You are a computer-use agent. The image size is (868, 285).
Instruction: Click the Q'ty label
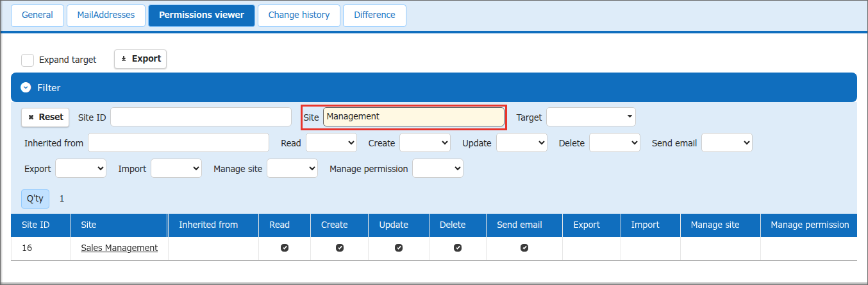35,199
